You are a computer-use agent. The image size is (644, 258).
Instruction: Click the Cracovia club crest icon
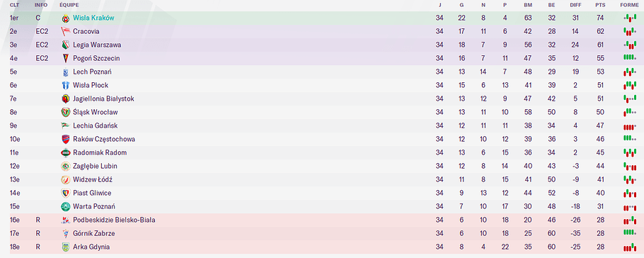coord(65,31)
